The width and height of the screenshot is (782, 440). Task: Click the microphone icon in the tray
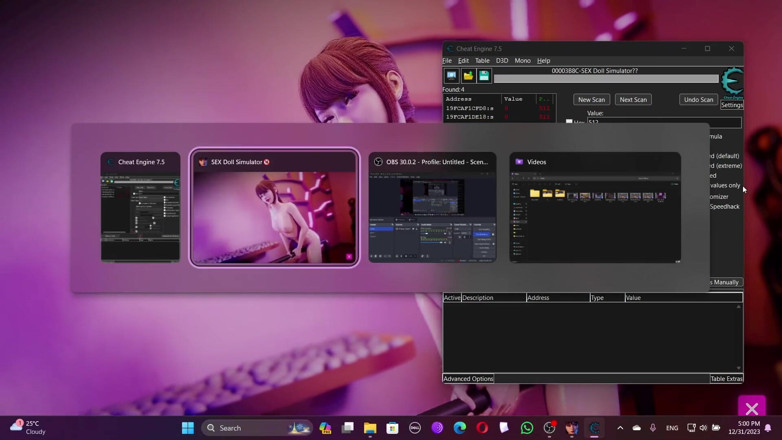(x=652, y=428)
